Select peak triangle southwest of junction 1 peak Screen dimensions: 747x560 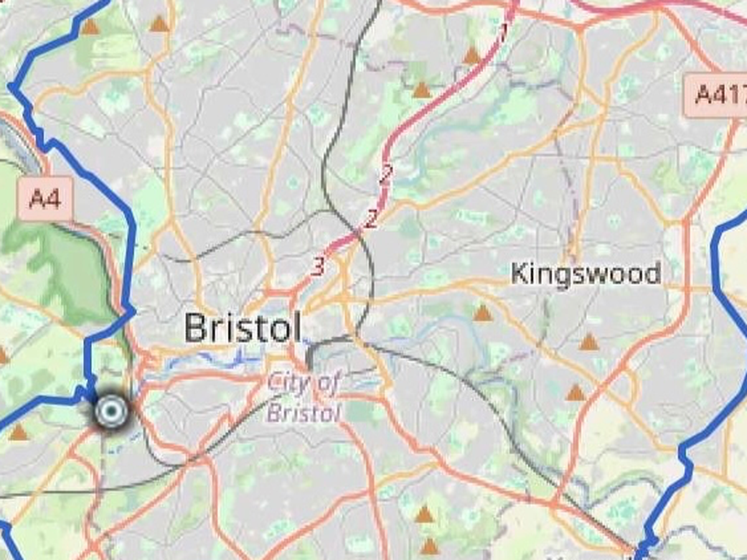click(x=422, y=90)
